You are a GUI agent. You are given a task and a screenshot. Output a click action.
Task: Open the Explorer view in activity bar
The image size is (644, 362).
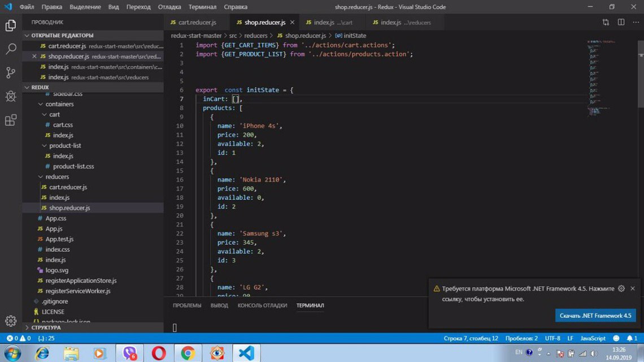(x=11, y=25)
